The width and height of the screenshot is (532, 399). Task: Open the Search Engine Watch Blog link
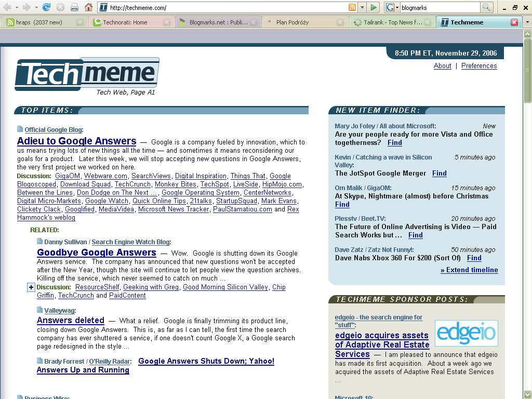tap(130, 242)
